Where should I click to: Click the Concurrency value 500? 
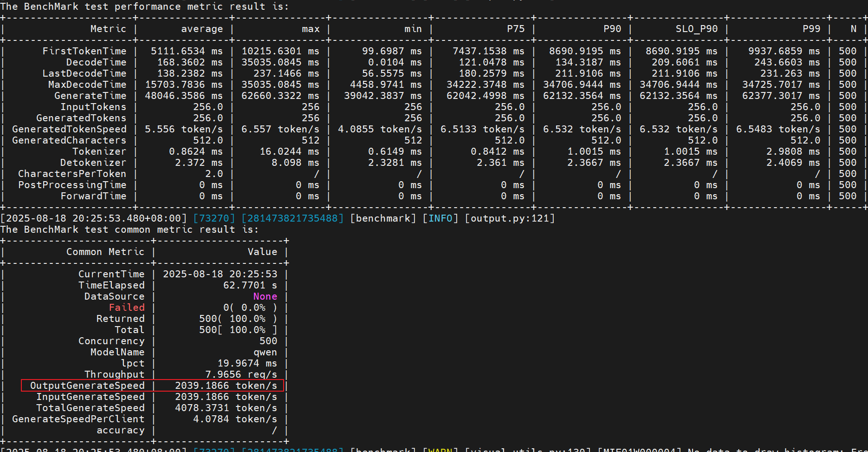268,341
